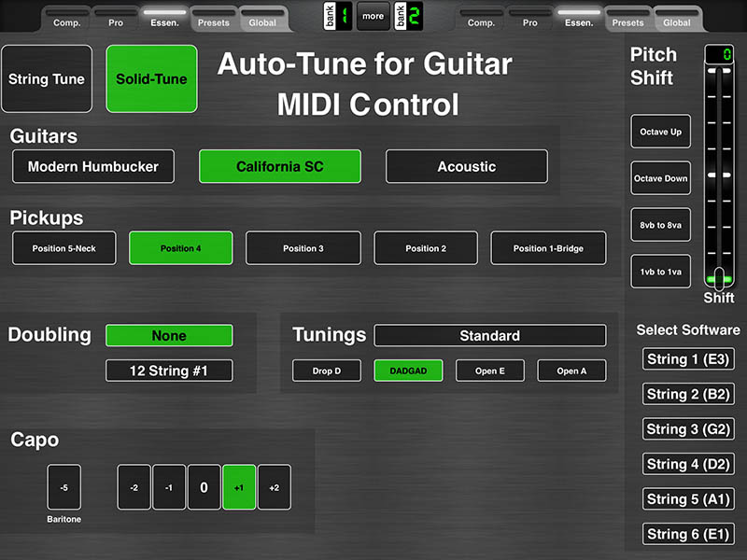This screenshot has height=560, width=747.
Task: Select the left-hand Essen. tab
Action: coord(165,20)
